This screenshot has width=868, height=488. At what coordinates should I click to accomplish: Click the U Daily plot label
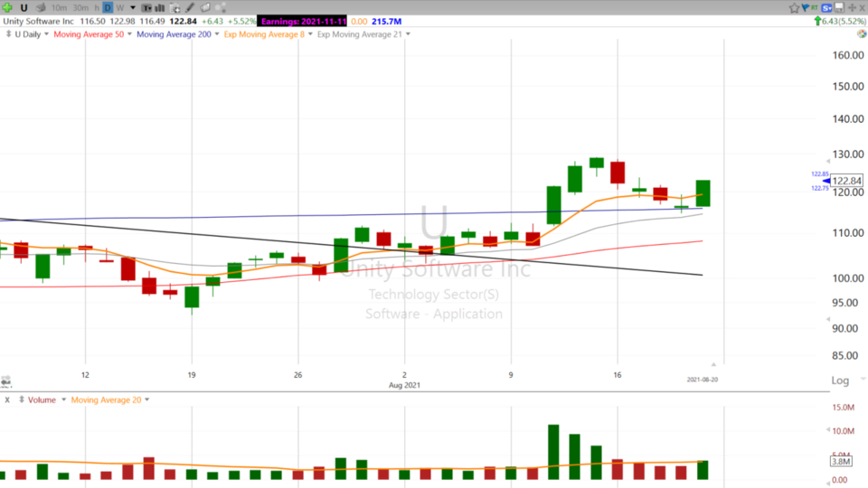(28, 34)
